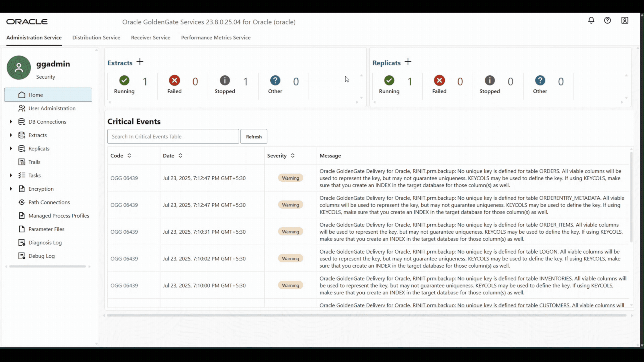Click the Search In Critical Events field
Screen dimensions: 644x362
point(173,136)
